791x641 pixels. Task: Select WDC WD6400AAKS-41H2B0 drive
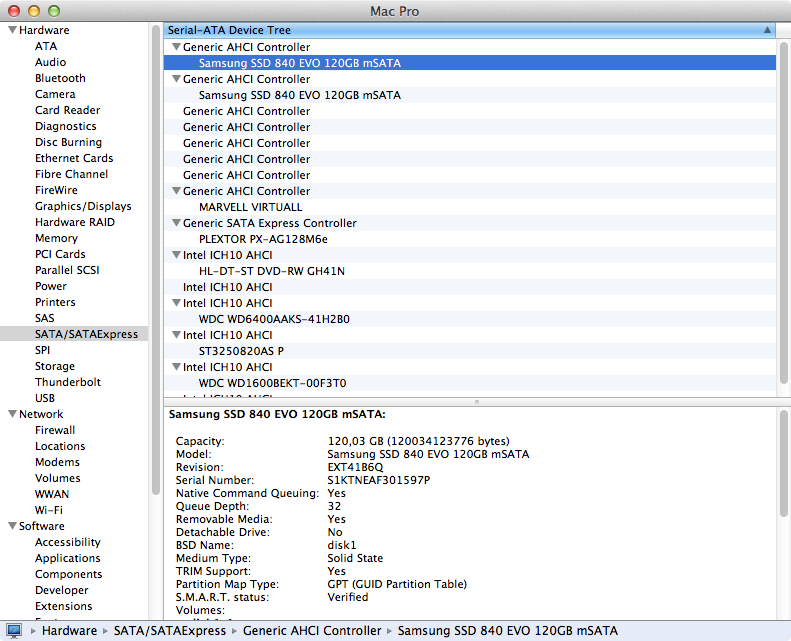[x=470, y=319]
